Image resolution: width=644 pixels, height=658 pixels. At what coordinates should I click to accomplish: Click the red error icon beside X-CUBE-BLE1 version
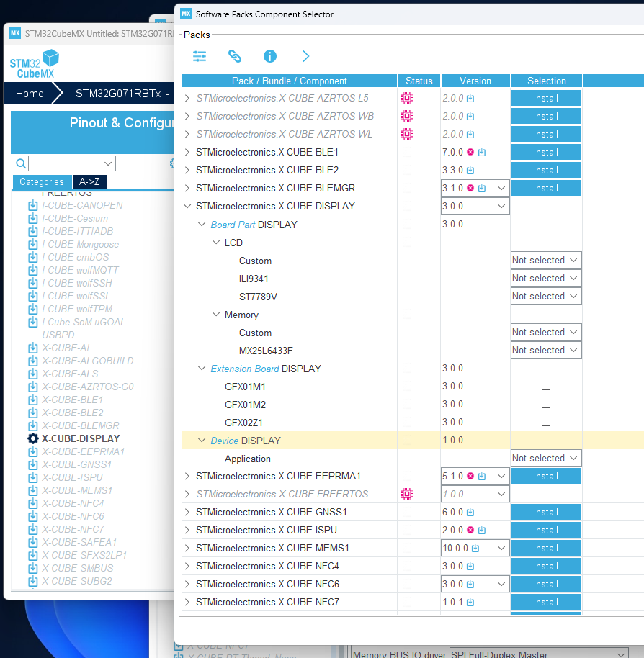(470, 153)
